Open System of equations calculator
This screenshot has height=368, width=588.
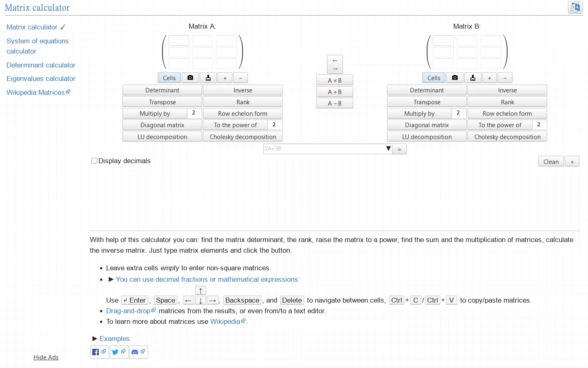coord(38,46)
